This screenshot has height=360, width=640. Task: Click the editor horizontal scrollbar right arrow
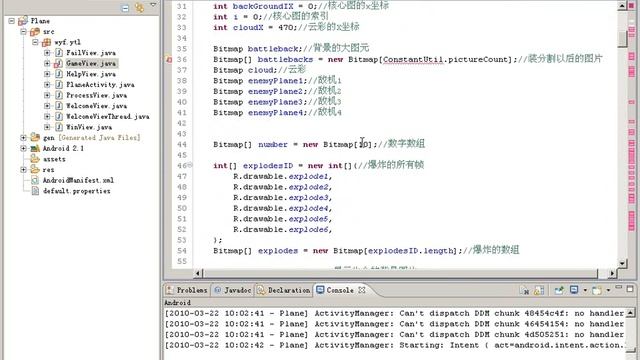coord(612,273)
